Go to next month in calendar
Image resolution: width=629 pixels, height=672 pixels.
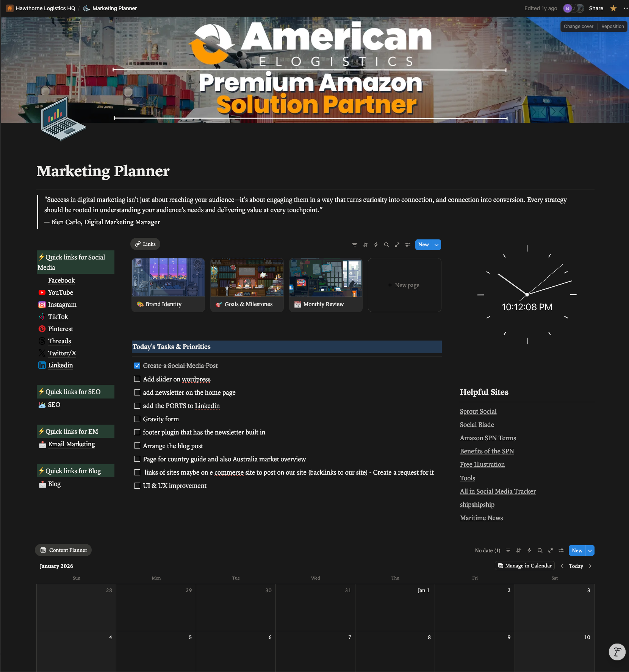[x=590, y=566]
